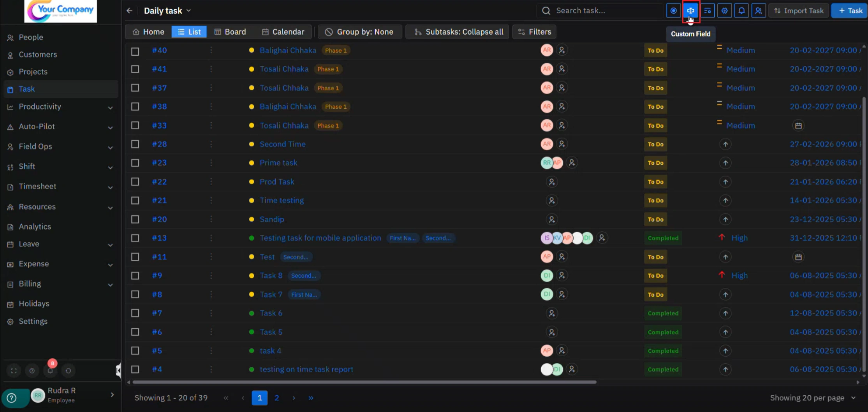Switch to the Calendar view tab
This screenshot has width=868, height=412.
(283, 32)
